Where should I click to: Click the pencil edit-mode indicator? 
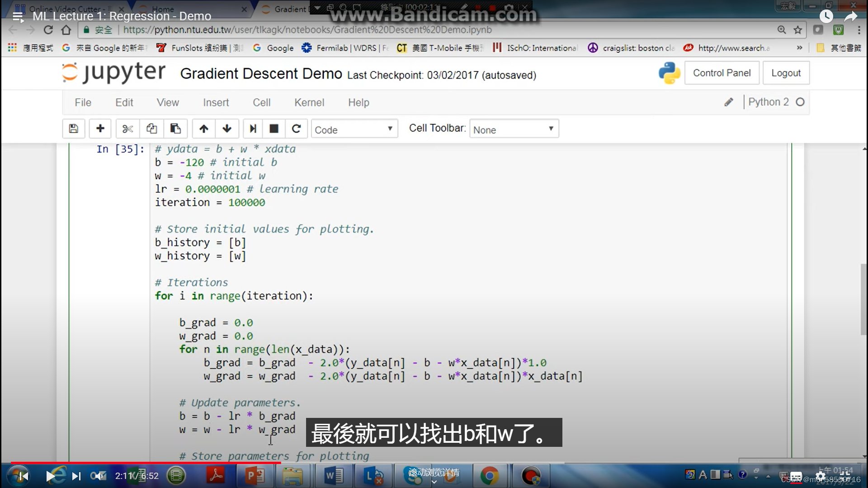(x=728, y=102)
